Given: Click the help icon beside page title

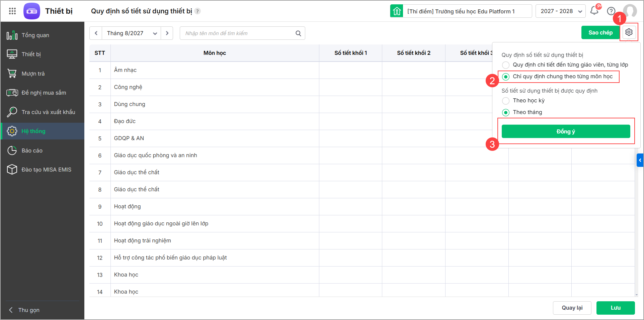Looking at the screenshot, I should coord(198,11).
